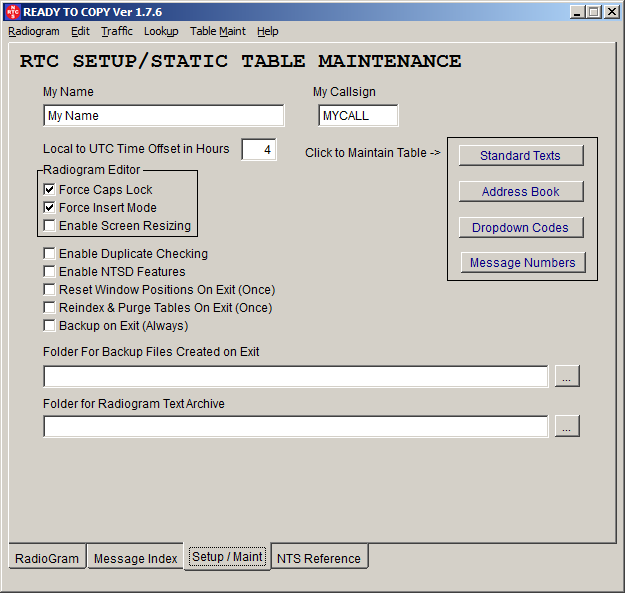Open the Help menu
Image resolution: width=625 pixels, height=593 pixels.
coord(267,31)
